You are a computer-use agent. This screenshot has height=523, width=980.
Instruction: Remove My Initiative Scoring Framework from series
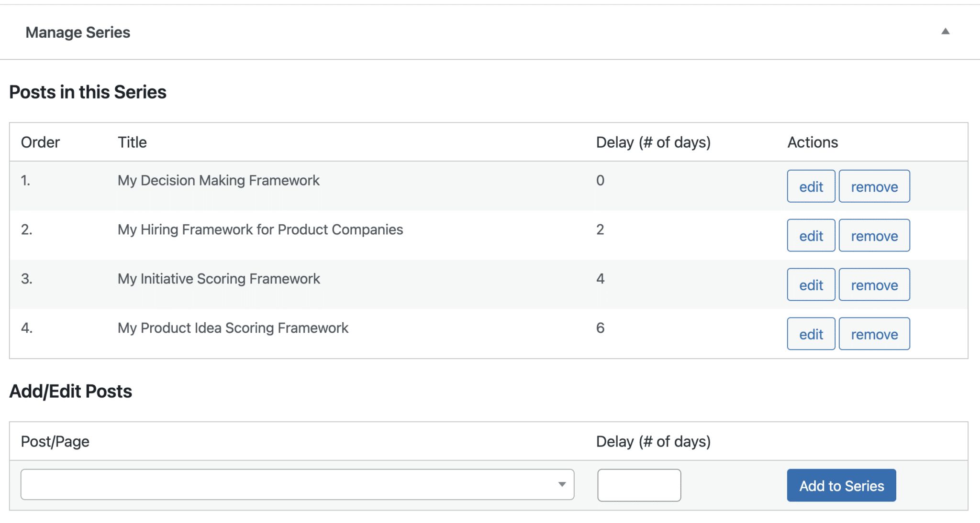pos(874,284)
